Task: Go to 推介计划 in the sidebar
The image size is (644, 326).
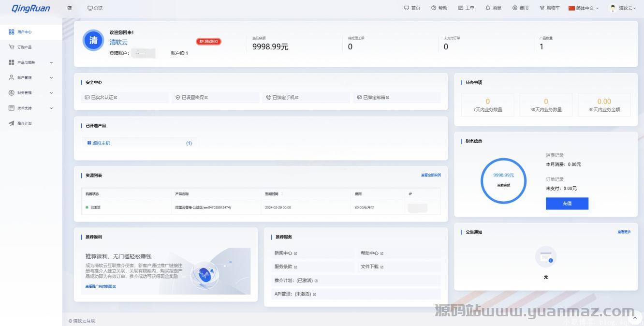Action: (x=24, y=123)
